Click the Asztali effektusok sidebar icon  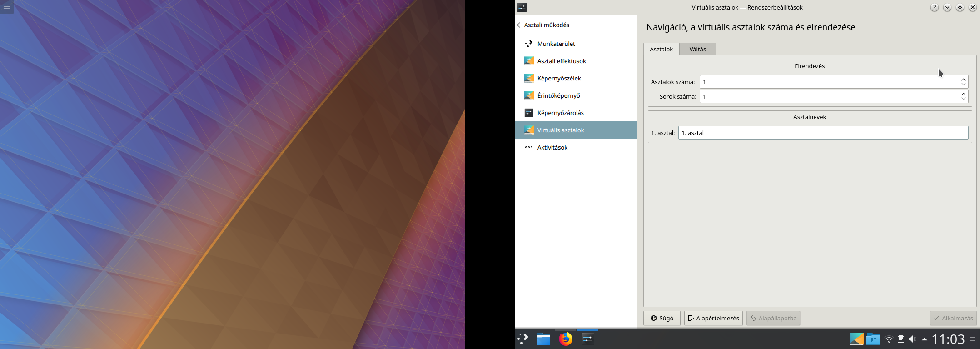(529, 61)
